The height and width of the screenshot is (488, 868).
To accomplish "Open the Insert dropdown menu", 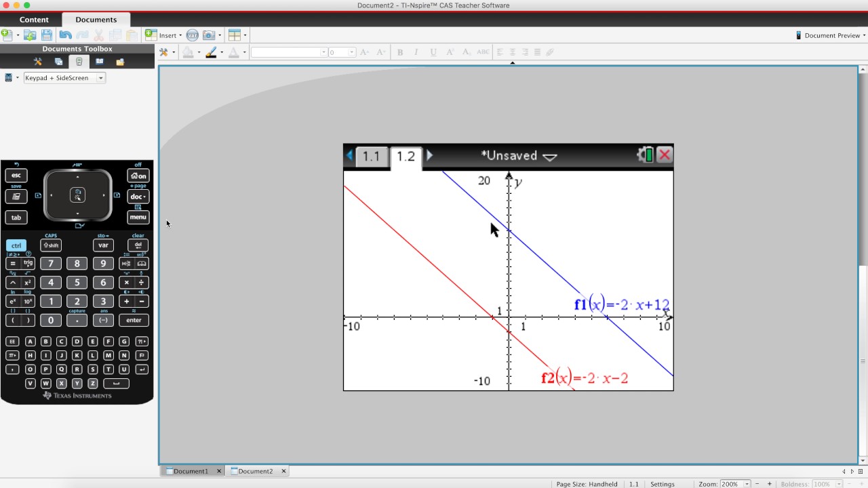I will (x=163, y=35).
